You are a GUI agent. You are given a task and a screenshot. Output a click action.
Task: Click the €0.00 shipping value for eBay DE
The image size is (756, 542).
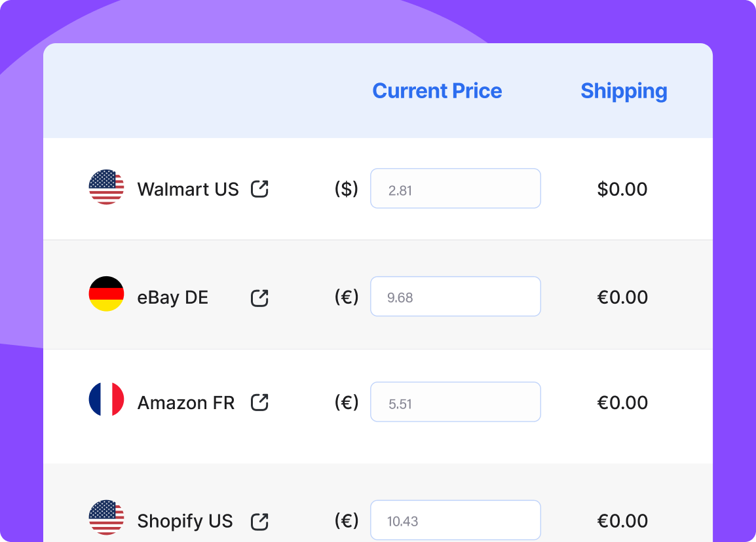click(622, 297)
